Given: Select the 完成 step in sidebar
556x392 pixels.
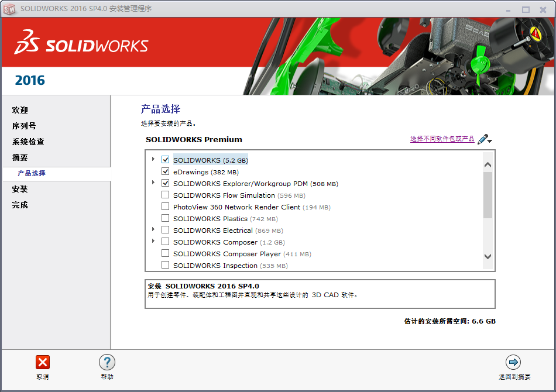Looking at the screenshot, I should (x=20, y=205).
